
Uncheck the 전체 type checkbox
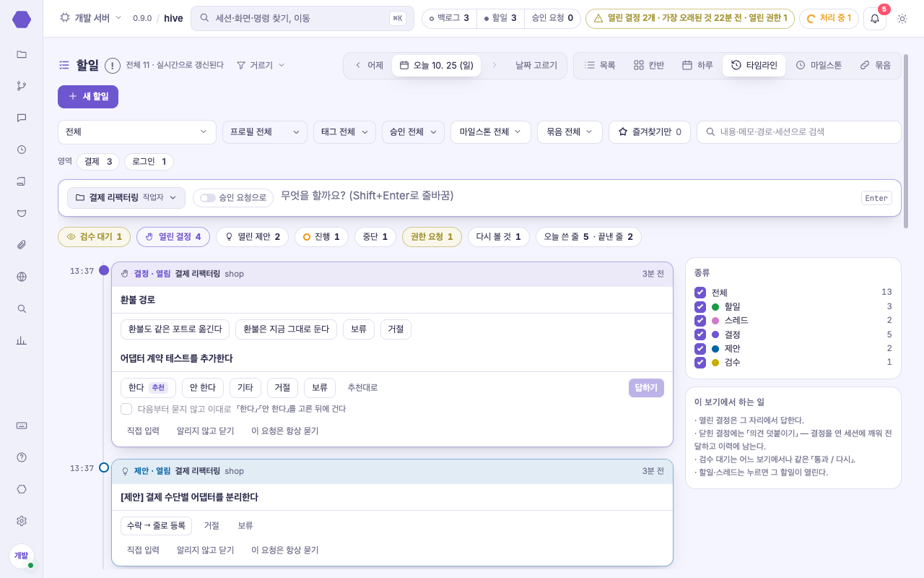point(700,293)
